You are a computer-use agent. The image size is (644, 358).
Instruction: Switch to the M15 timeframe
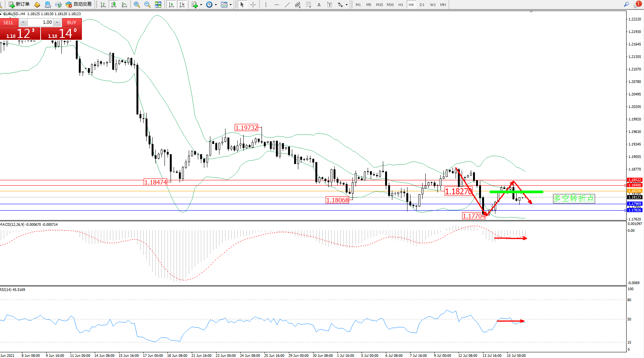click(x=379, y=5)
